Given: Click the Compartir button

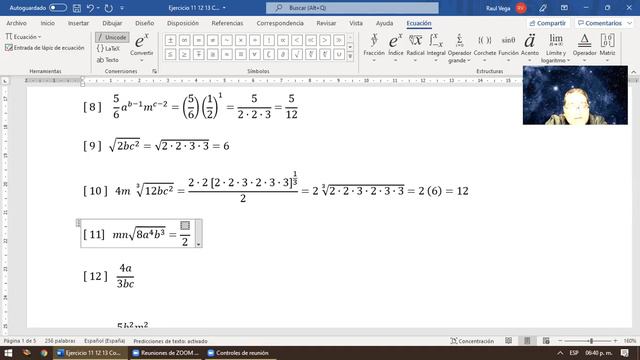Looking at the screenshot, I should pos(548,23).
